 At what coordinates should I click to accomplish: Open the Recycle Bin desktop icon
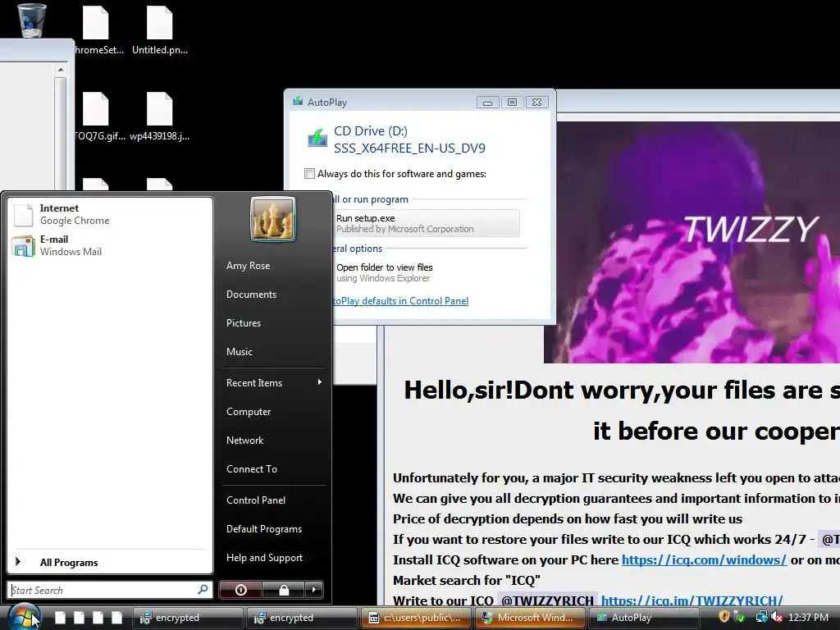32,21
